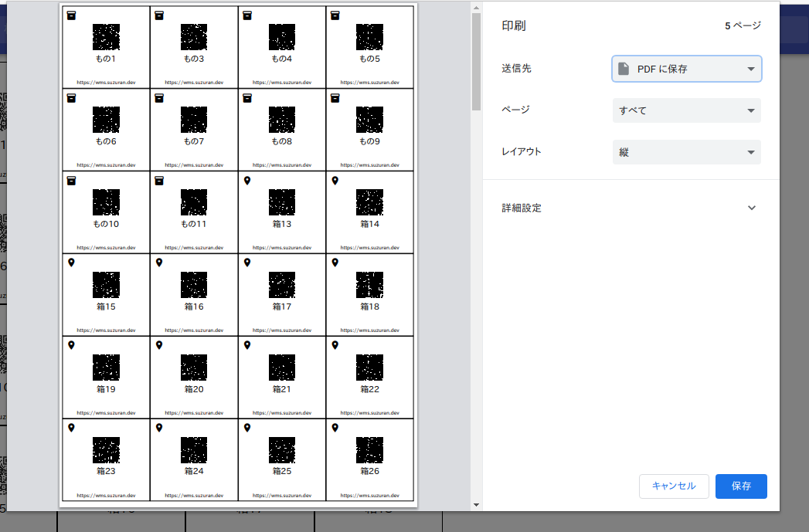Open the 送信先 destination dropdown
The height and width of the screenshot is (532, 809).
coord(687,69)
